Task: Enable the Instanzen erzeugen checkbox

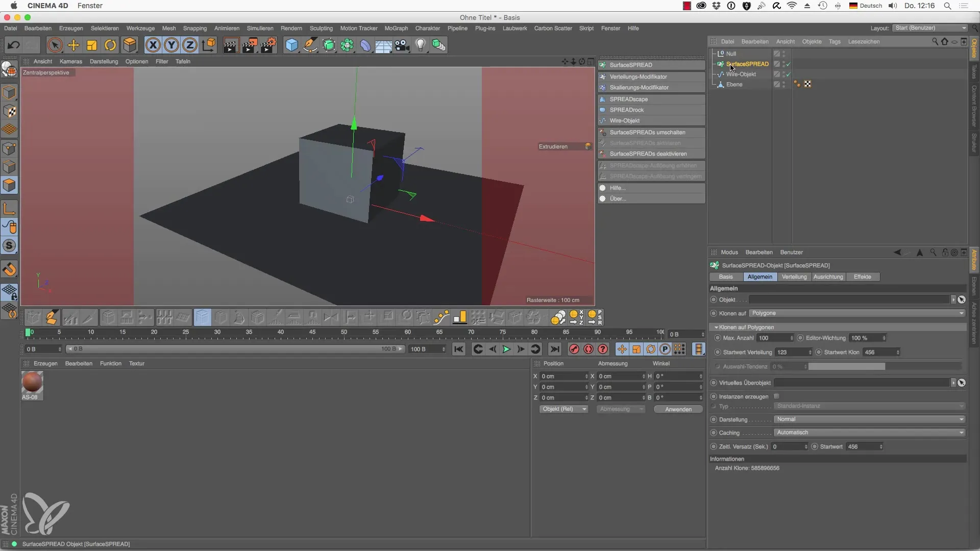Action: click(x=776, y=396)
